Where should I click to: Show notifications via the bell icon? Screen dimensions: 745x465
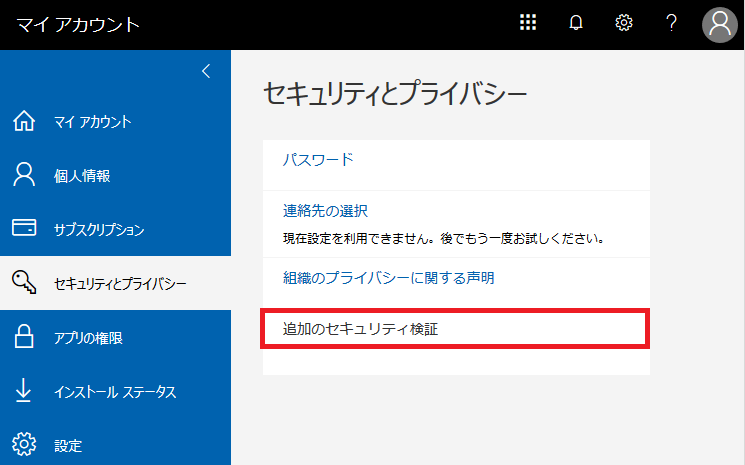(x=576, y=24)
